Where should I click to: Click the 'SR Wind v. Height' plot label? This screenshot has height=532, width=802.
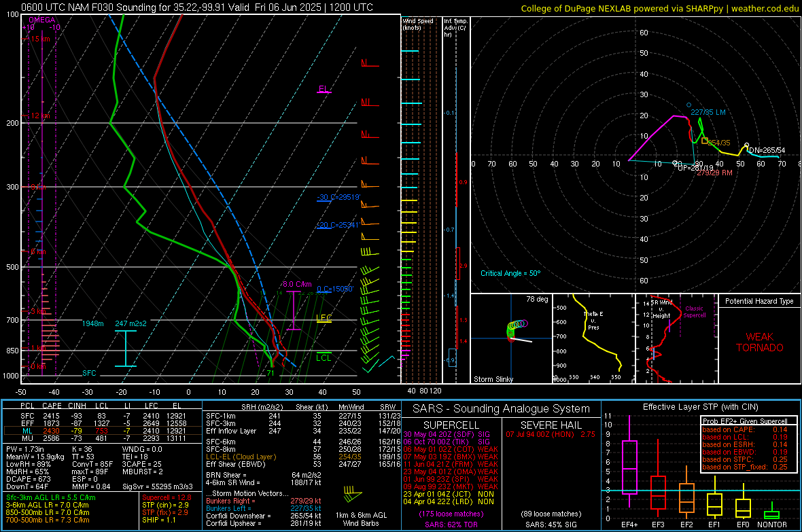coord(661,309)
